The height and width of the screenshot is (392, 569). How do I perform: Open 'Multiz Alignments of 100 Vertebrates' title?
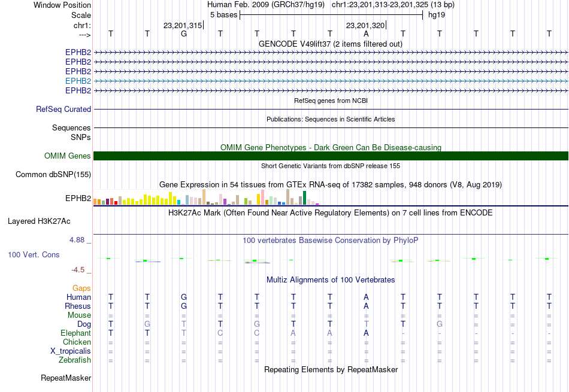click(x=331, y=279)
